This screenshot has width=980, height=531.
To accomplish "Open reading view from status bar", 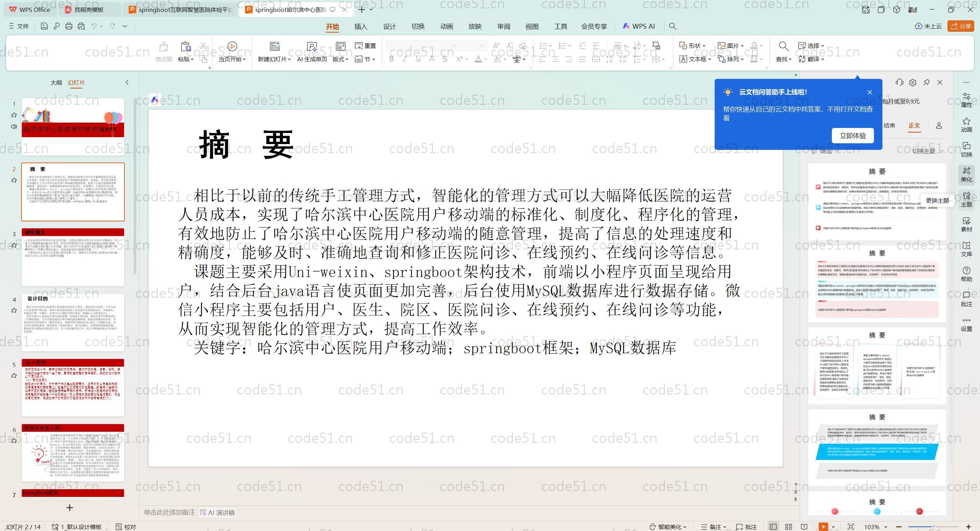I will 804,527.
